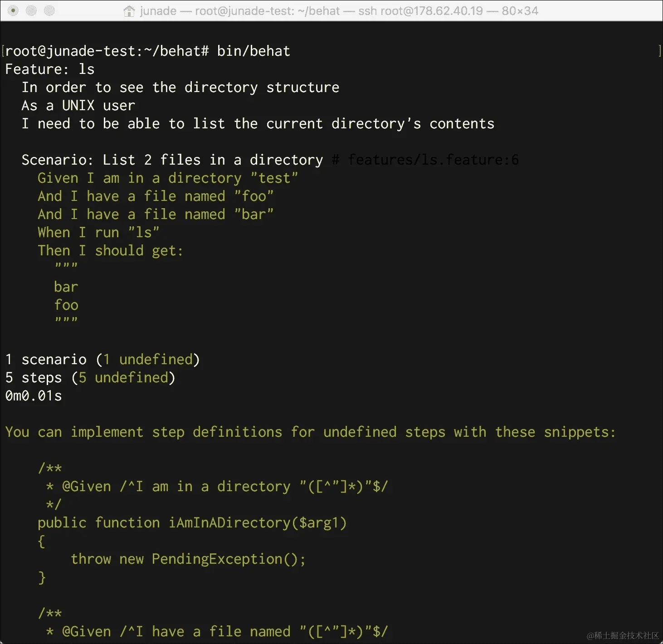The height and width of the screenshot is (644, 663).
Task: Click 'Scenario: List 2 files in a directory'
Action: click(x=172, y=160)
